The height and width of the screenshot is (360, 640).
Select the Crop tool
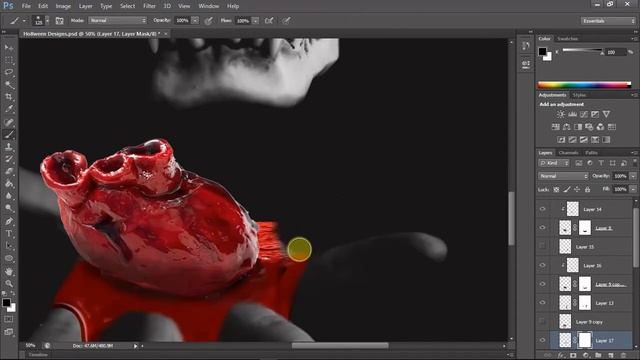[9, 97]
